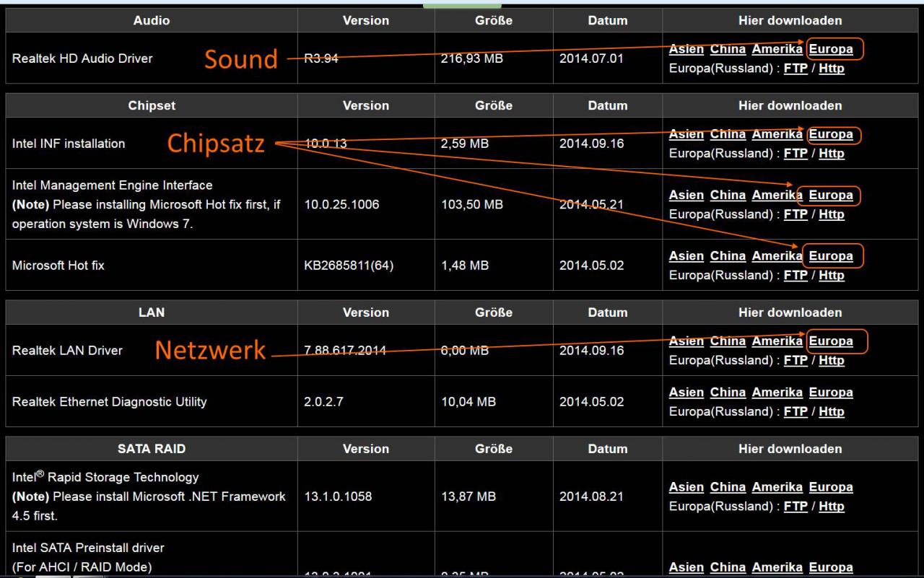Use Http link for Realtek LAN Driver
Viewport: 924px width, 578px height.
[832, 361]
